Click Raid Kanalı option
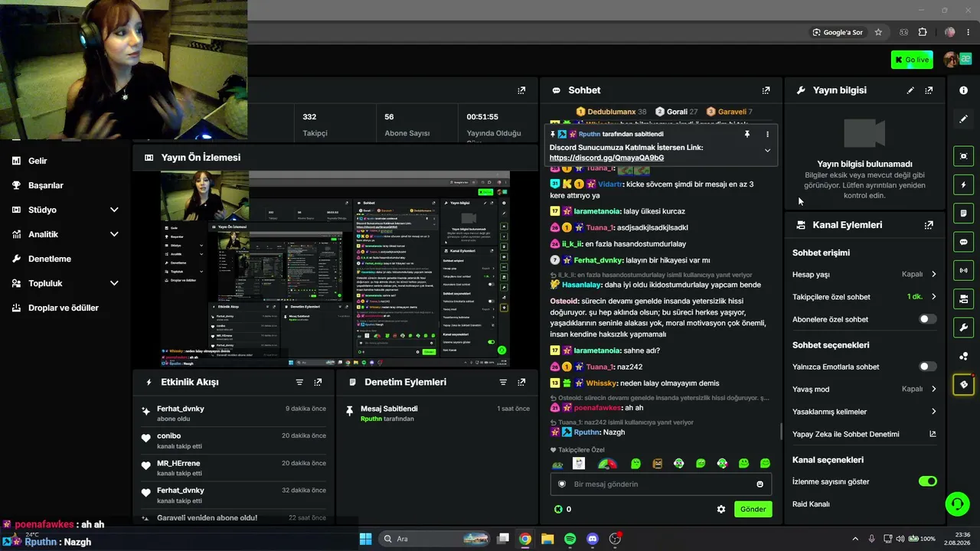The image size is (980, 551). point(811,504)
